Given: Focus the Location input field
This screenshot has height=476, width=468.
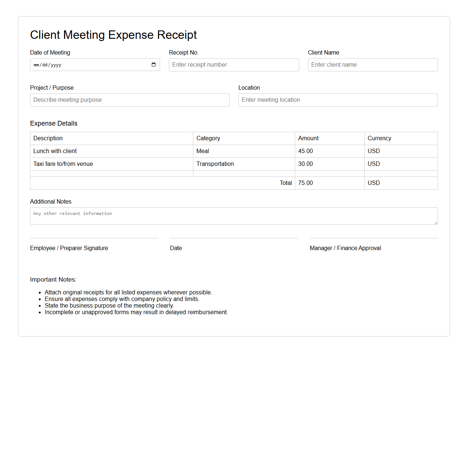Looking at the screenshot, I should tap(338, 100).
